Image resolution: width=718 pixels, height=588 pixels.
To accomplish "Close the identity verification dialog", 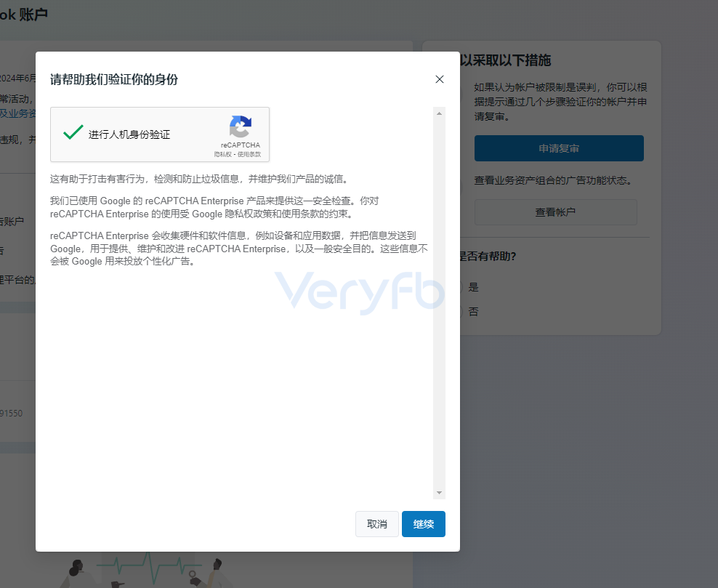I will coord(439,79).
